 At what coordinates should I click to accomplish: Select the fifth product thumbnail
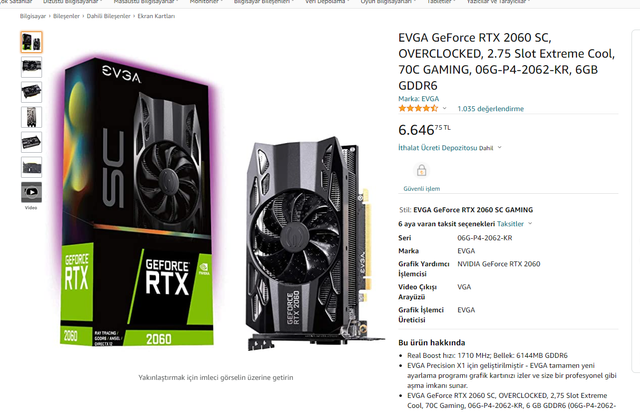coord(31,142)
